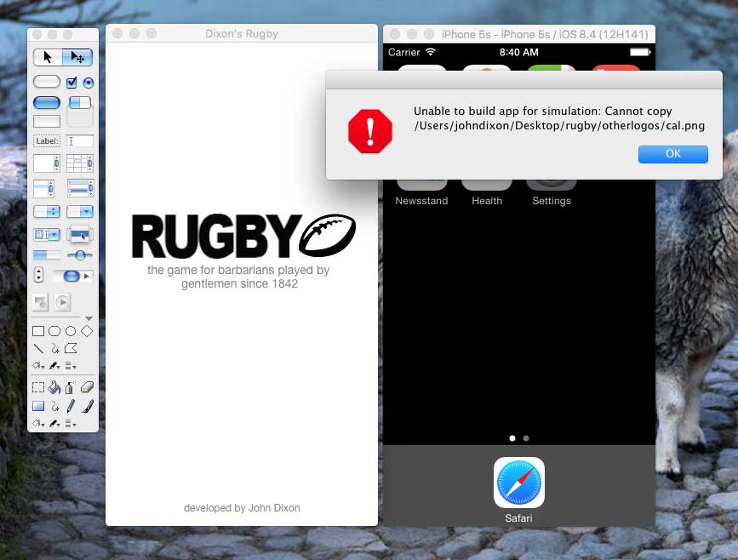Click battery icon in simulator status bar

click(x=640, y=52)
